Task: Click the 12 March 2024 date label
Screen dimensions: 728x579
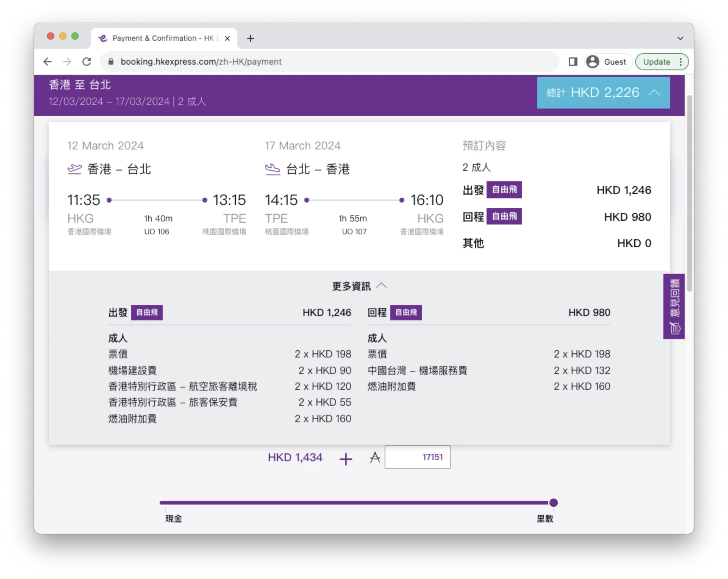Action: (106, 145)
